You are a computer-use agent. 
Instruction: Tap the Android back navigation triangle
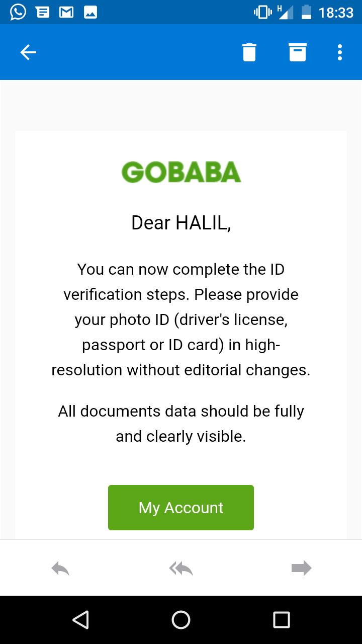(80, 620)
